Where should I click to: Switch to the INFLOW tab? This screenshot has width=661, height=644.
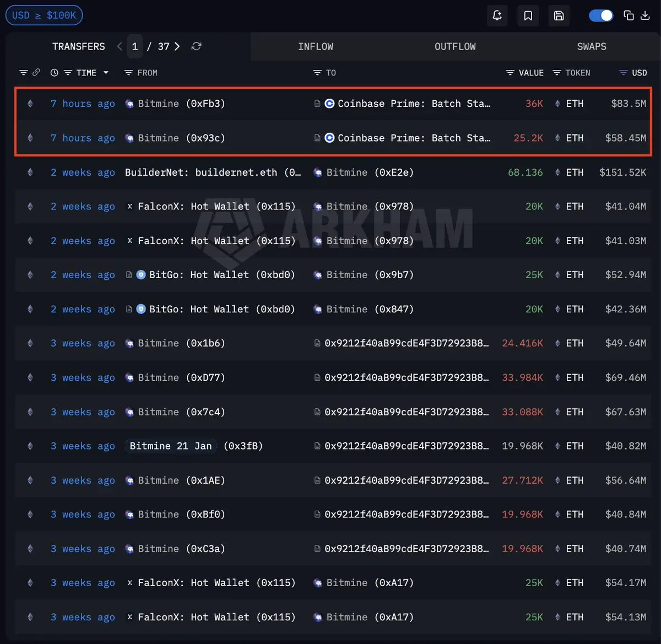pyautogui.click(x=315, y=46)
